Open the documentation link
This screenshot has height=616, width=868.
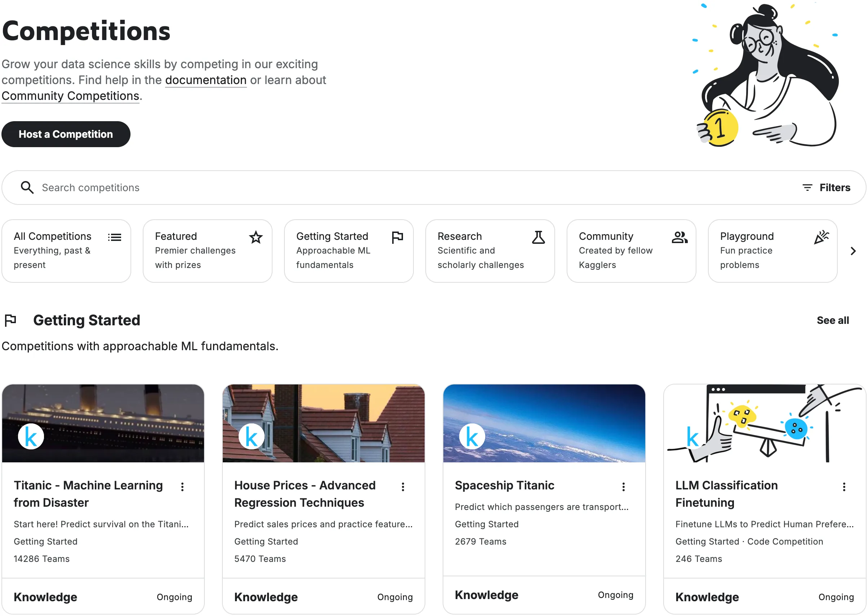[x=205, y=80]
